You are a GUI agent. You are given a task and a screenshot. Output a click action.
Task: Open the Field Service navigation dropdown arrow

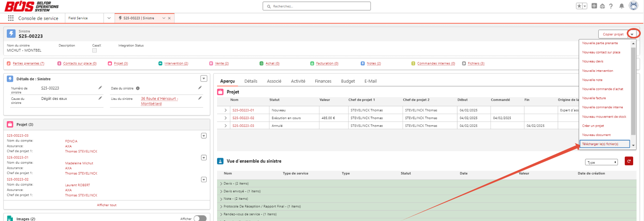click(109, 18)
